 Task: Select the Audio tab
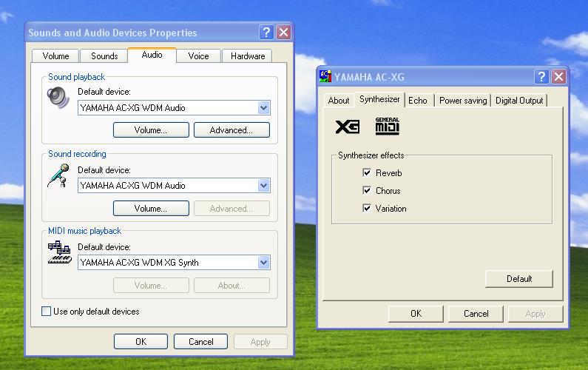(x=152, y=55)
